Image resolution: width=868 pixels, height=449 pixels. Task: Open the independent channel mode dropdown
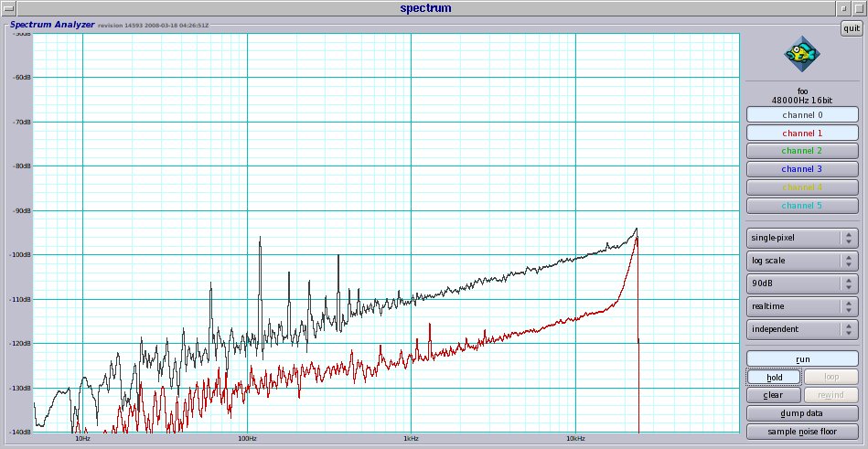tap(802, 329)
